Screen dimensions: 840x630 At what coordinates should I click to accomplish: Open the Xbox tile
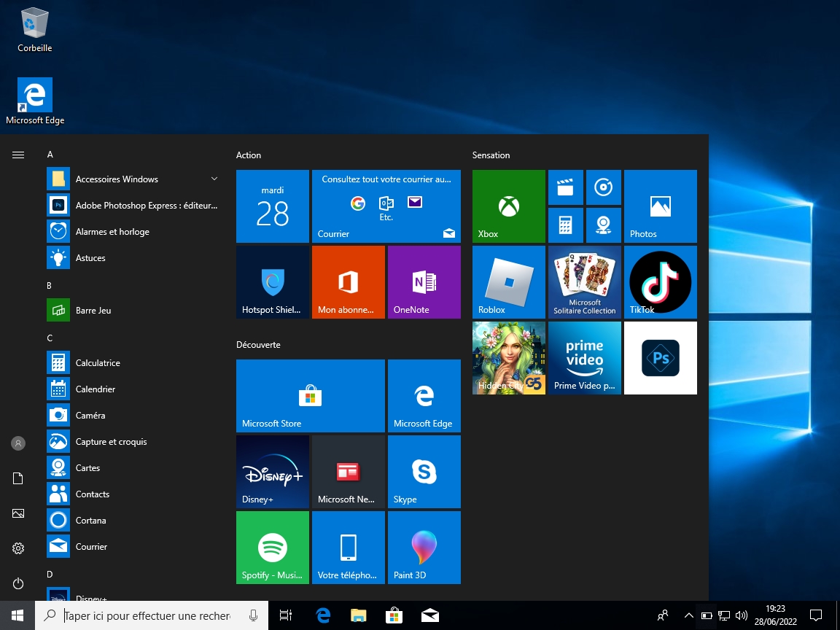pos(508,206)
